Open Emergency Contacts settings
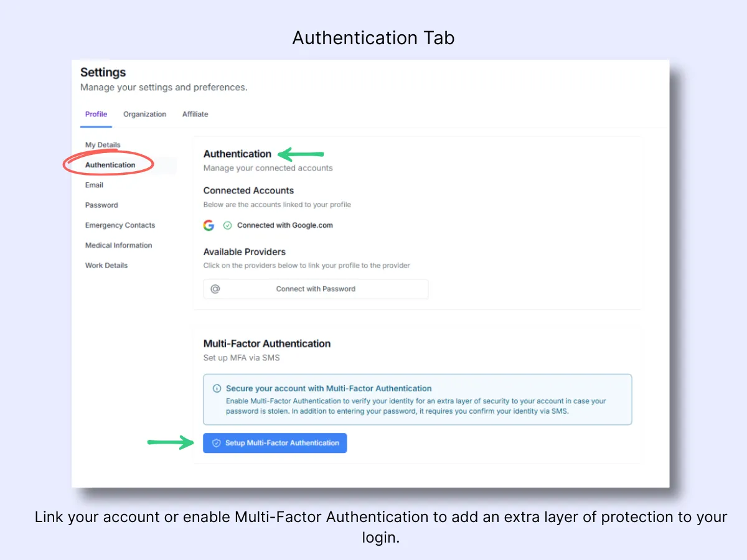747x560 pixels. tap(120, 225)
